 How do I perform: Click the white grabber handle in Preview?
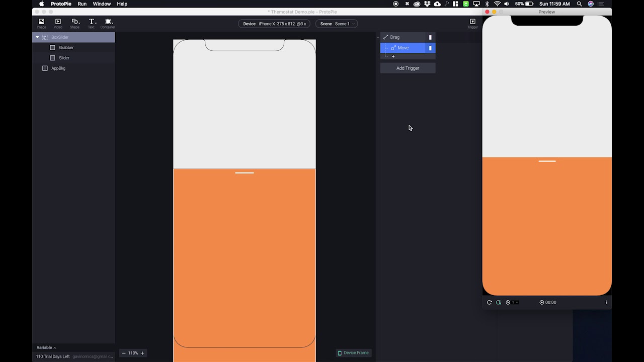pyautogui.click(x=547, y=161)
